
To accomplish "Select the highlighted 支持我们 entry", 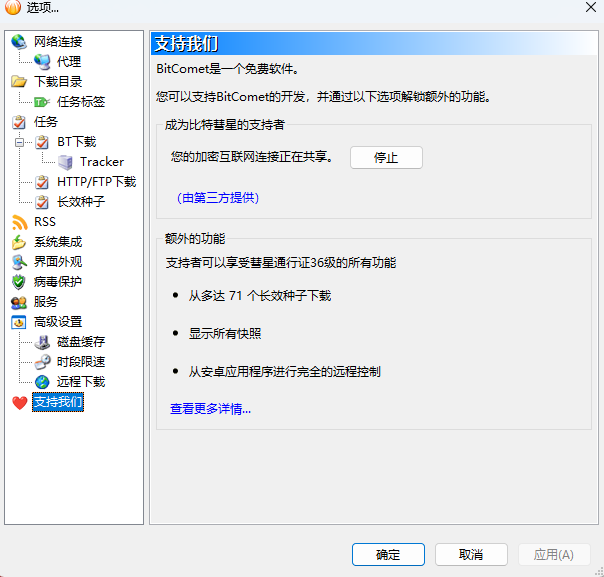I will [58, 402].
